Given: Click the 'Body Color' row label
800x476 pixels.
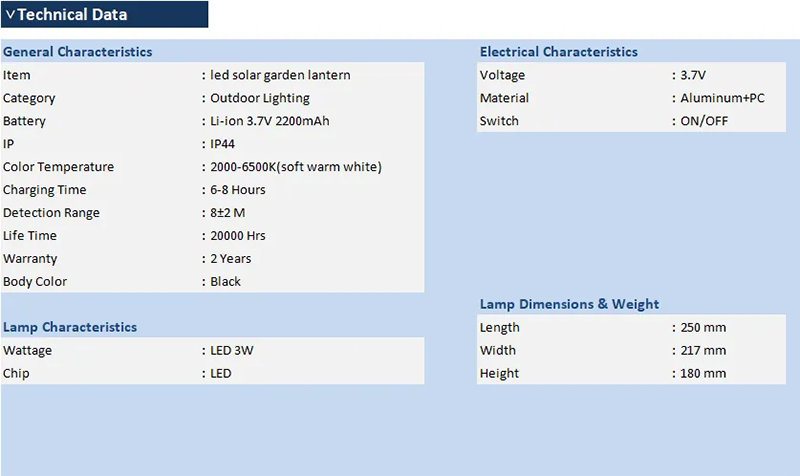Looking at the screenshot, I should coord(35,282).
